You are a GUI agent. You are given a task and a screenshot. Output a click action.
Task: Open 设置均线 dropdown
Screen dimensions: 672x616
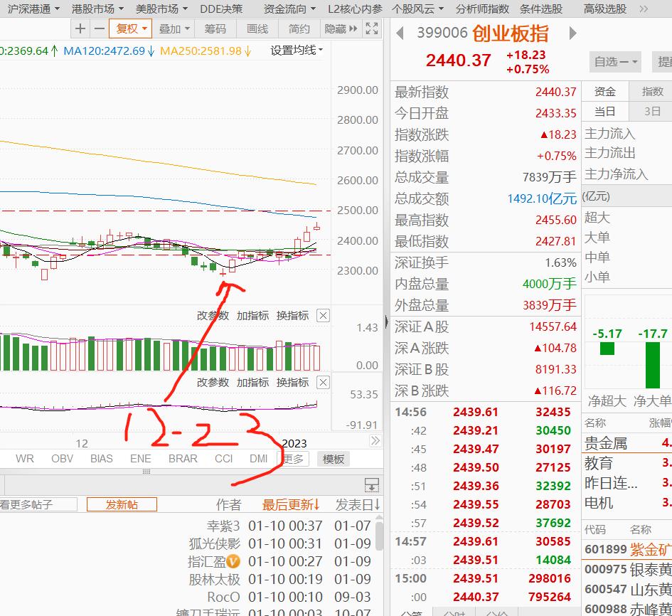coord(297,51)
